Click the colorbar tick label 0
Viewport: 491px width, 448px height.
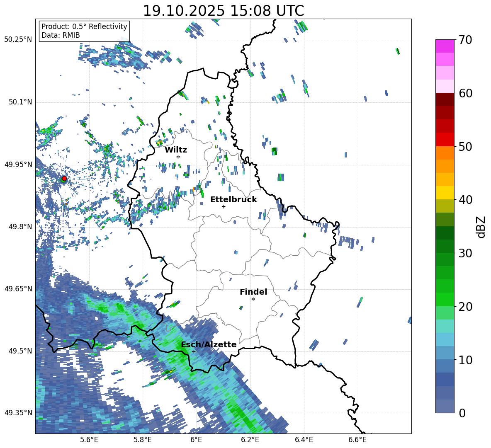coord(462,413)
